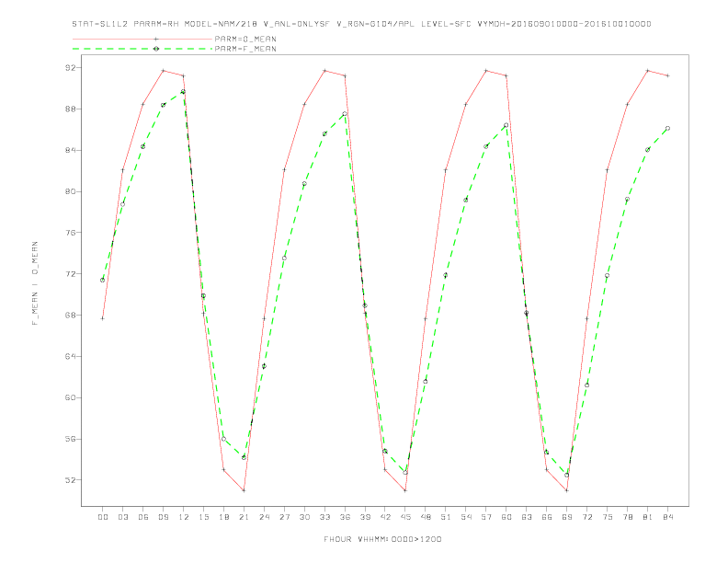The height and width of the screenshot is (563, 728).
Task: Click x-axis tick label 57
Action: pyautogui.click(x=486, y=517)
